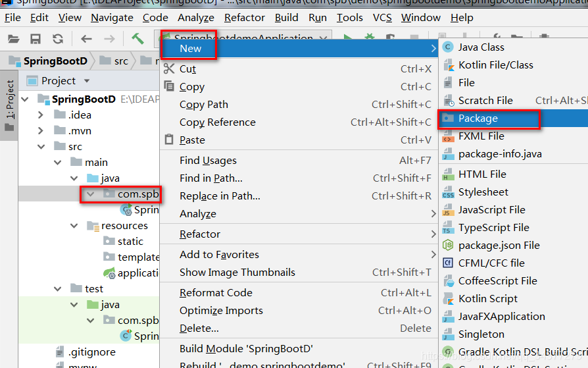Viewport: 588px width, 368px height.
Task: Choose Replace in Path... entry
Action: click(x=299, y=196)
